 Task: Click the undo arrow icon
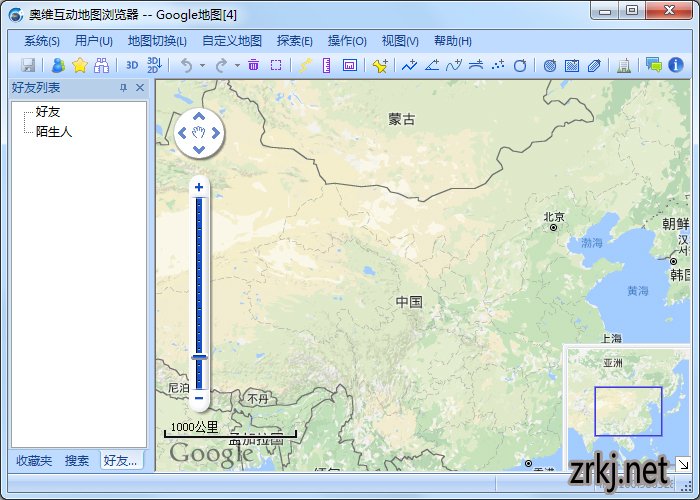coord(187,66)
